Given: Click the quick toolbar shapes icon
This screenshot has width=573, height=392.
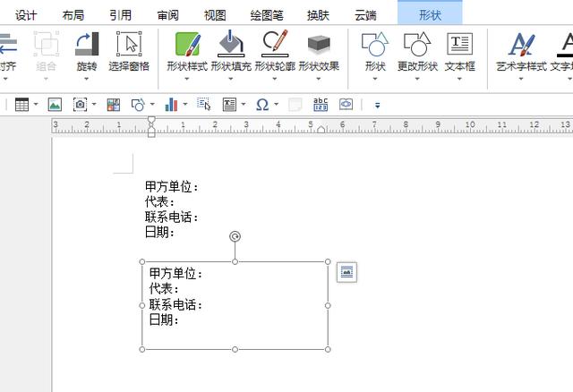Looking at the screenshot, I should [138, 105].
